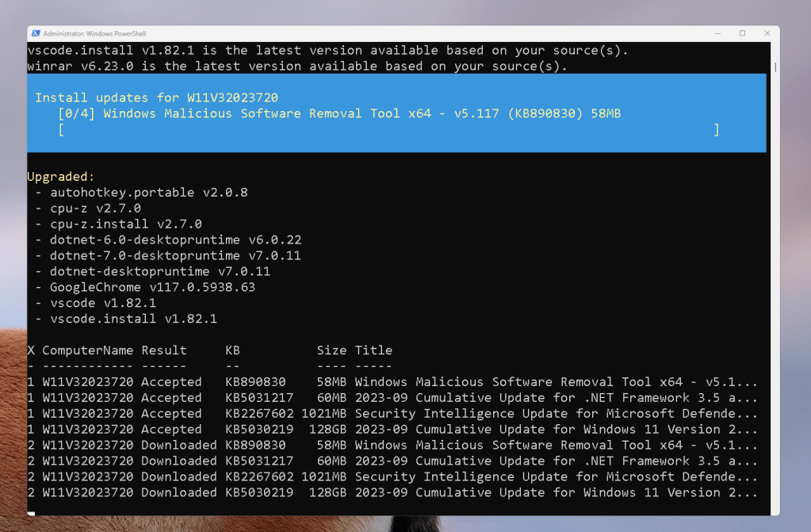The image size is (811, 532).
Task: Click the 'Result' column header
Action: click(x=164, y=350)
